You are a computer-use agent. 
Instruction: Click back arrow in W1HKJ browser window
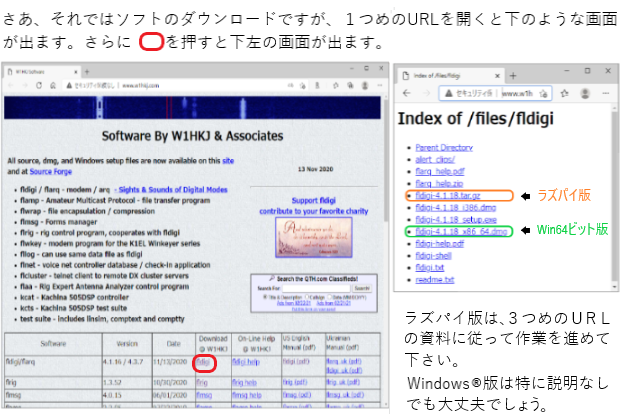pos(11,85)
